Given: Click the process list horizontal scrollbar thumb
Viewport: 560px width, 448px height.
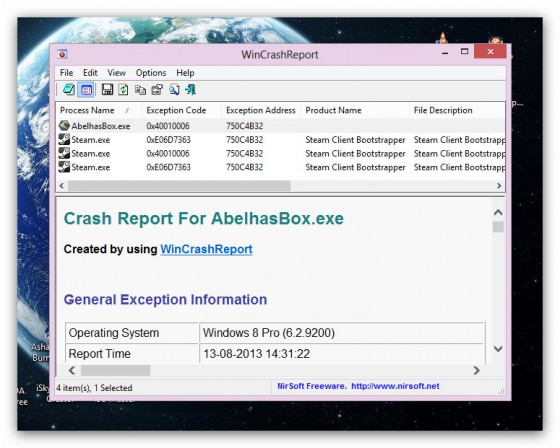Looking at the screenshot, I should point(179,185).
